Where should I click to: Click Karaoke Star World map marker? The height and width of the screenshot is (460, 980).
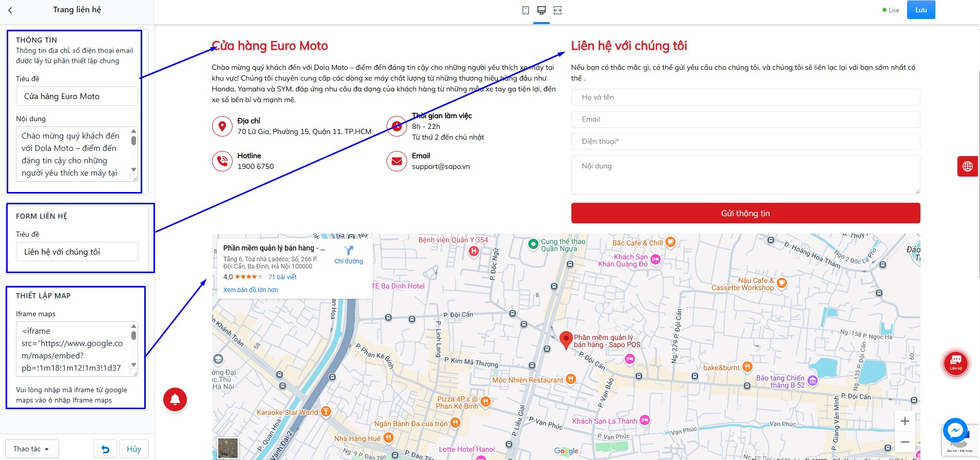click(326, 411)
